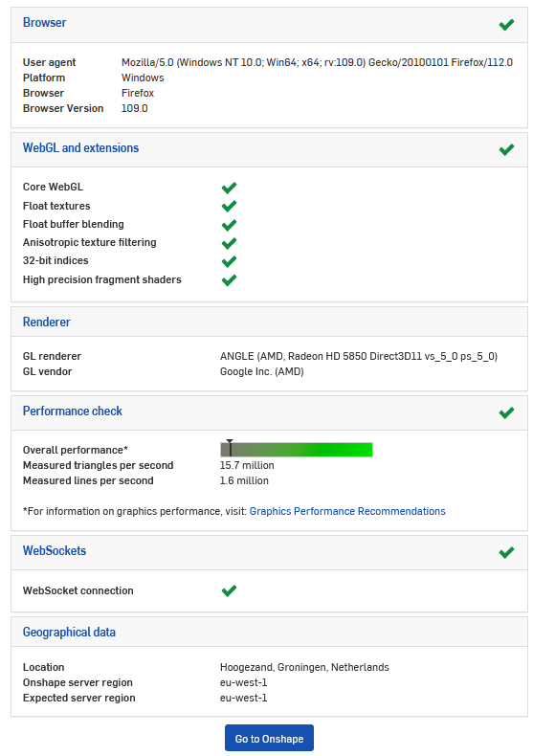This screenshot has width=555, height=756.
Task: Select the Renderer section heading
Action: point(46,322)
